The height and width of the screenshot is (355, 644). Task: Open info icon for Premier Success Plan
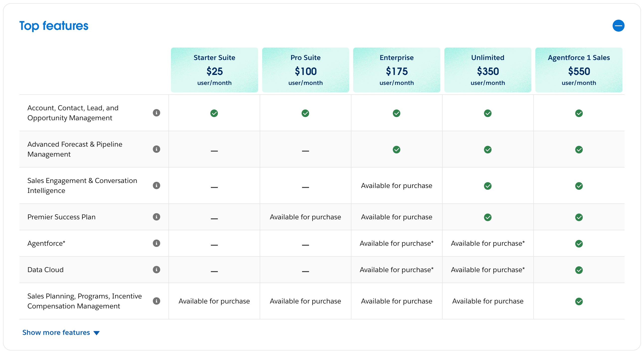157,217
